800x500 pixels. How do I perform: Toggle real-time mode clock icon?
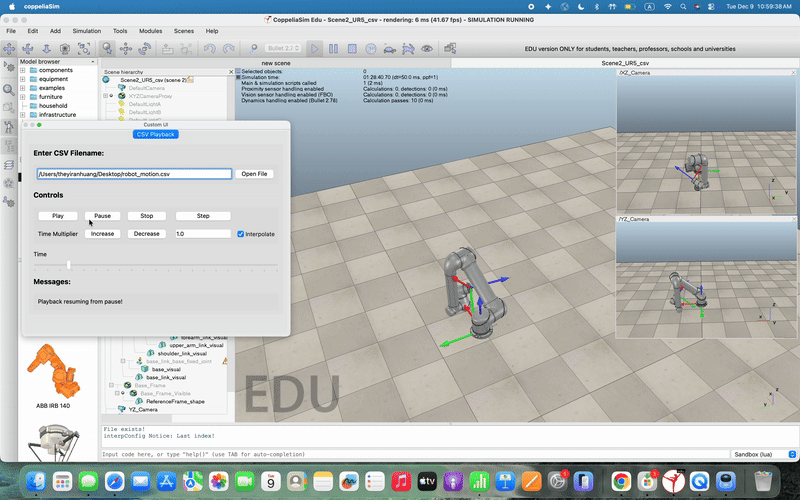(370, 48)
